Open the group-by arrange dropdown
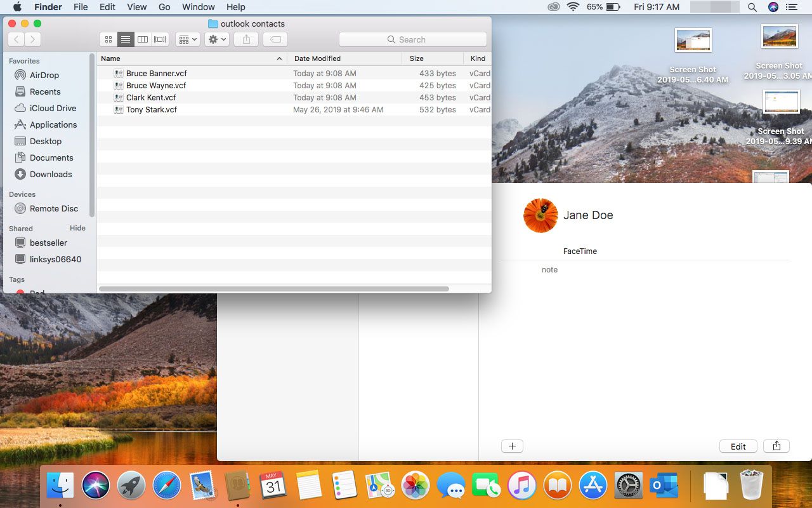 pyautogui.click(x=188, y=39)
